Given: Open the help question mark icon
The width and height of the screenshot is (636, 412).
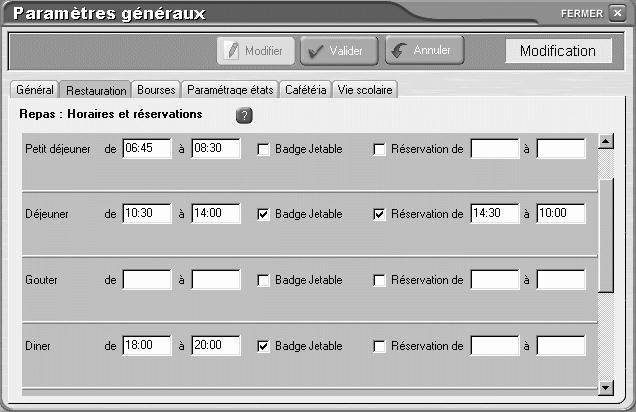Looking at the screenshot, I should click(x=244, y=116).
